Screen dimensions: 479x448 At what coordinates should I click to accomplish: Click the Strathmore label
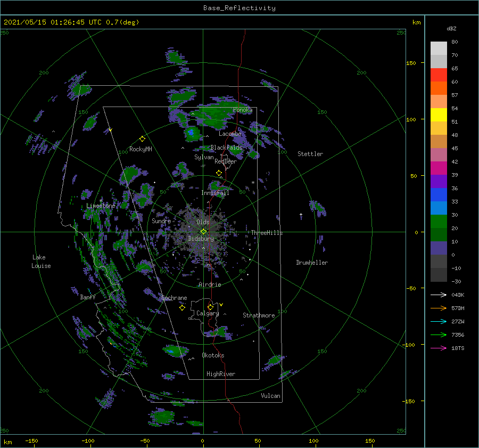pyautogui.click(x=259, y=315)
